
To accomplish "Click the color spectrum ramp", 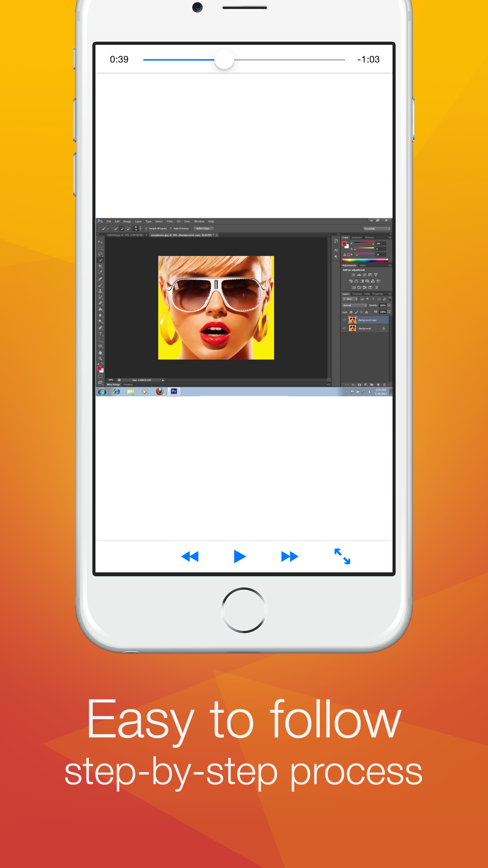I will (365, 260).
